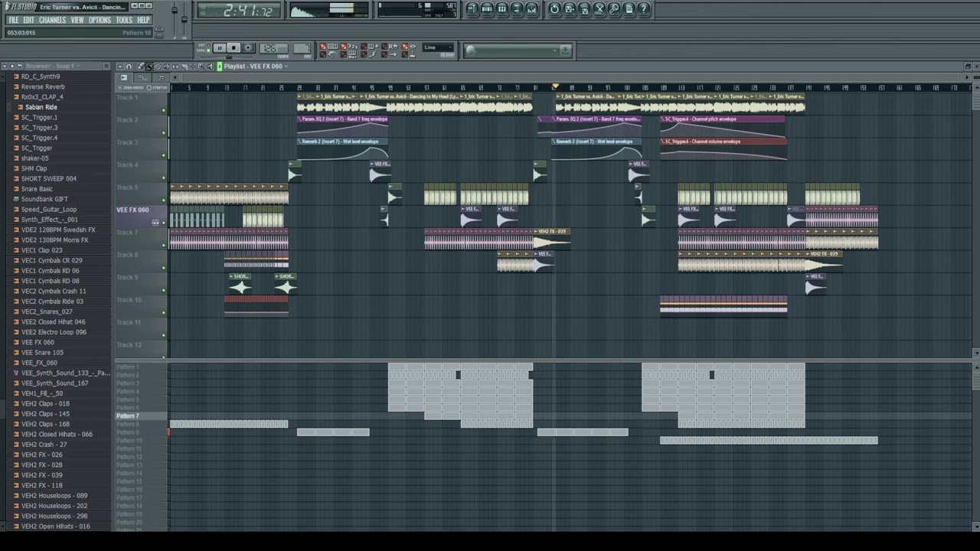Mute Track 5 via its green light
The image size is (980, 551).
[x=164, y=200]
